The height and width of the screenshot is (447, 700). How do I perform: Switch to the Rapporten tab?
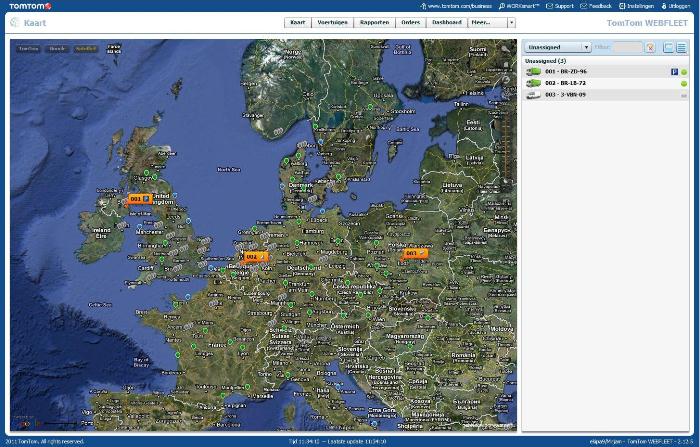tap(374, 22)
